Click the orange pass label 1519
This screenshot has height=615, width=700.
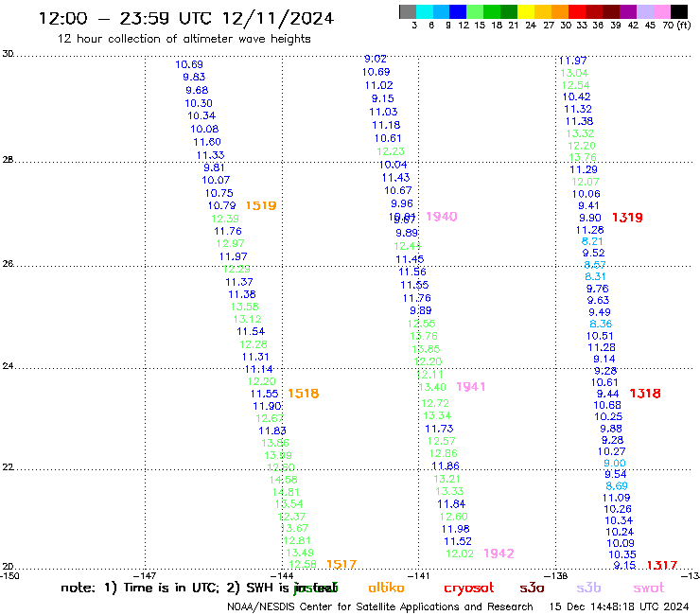pos(261,206)
